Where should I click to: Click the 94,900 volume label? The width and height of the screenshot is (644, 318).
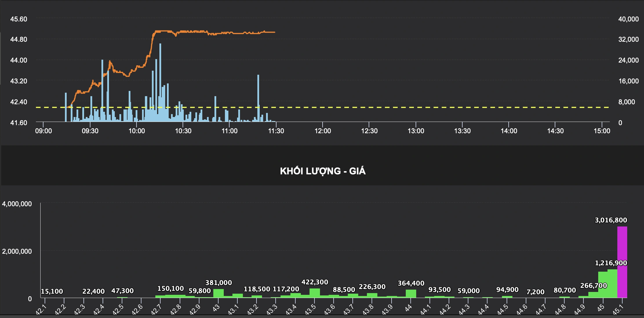pyautogui.click(x=507, y=290)
